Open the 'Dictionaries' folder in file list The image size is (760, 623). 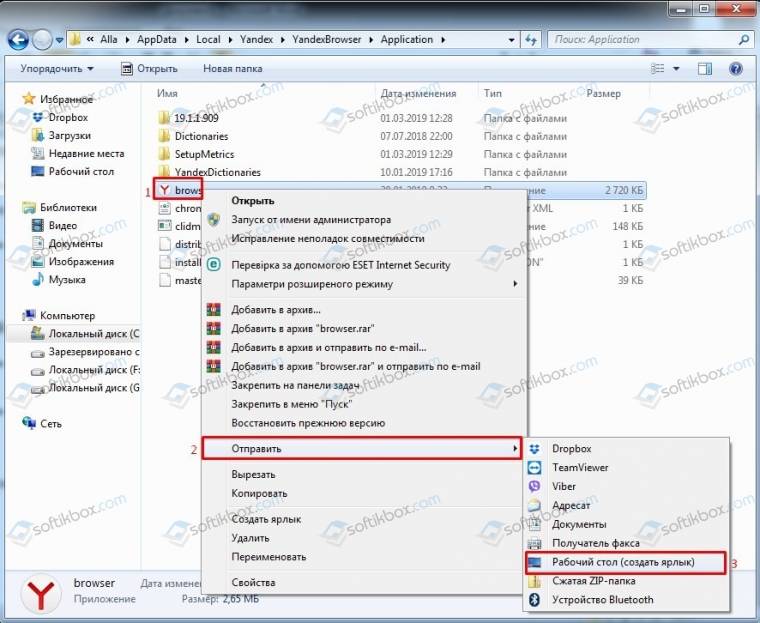click(201, 136)
